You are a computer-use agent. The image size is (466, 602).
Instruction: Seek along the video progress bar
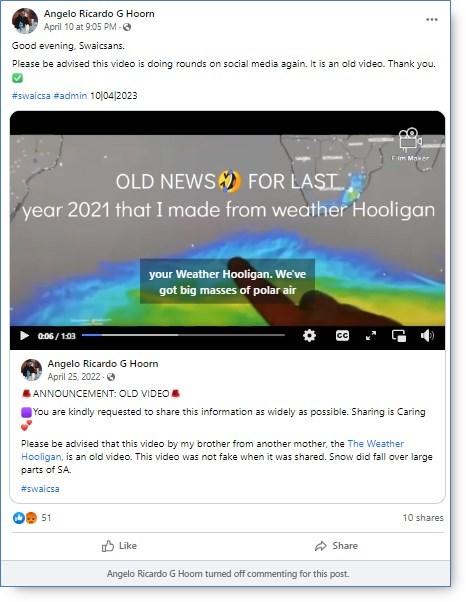pyautogui.click(x=183, y=335)
